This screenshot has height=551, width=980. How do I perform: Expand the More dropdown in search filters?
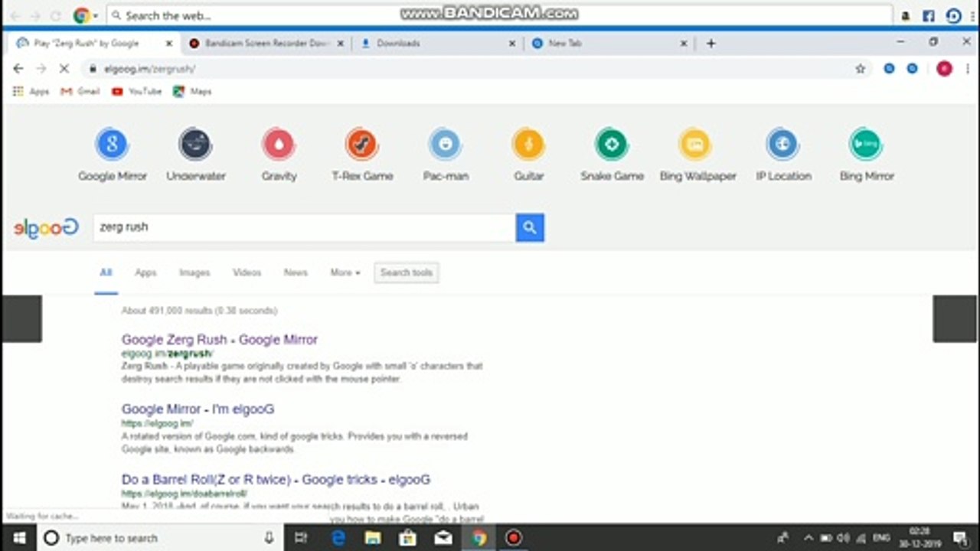click(345, 272)
